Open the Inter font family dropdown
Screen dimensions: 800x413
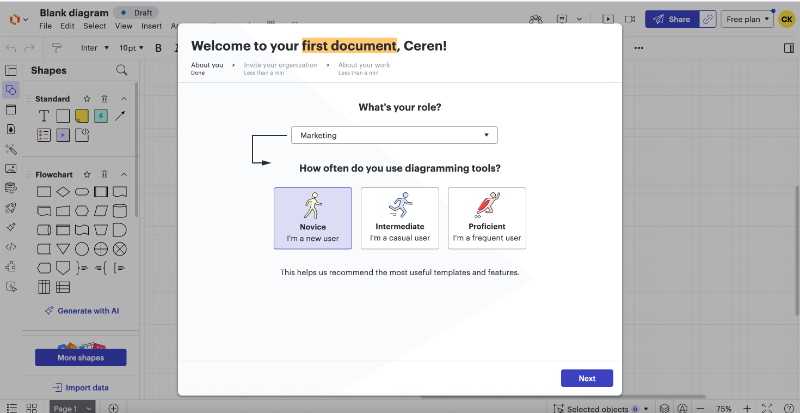pos(95,48)
